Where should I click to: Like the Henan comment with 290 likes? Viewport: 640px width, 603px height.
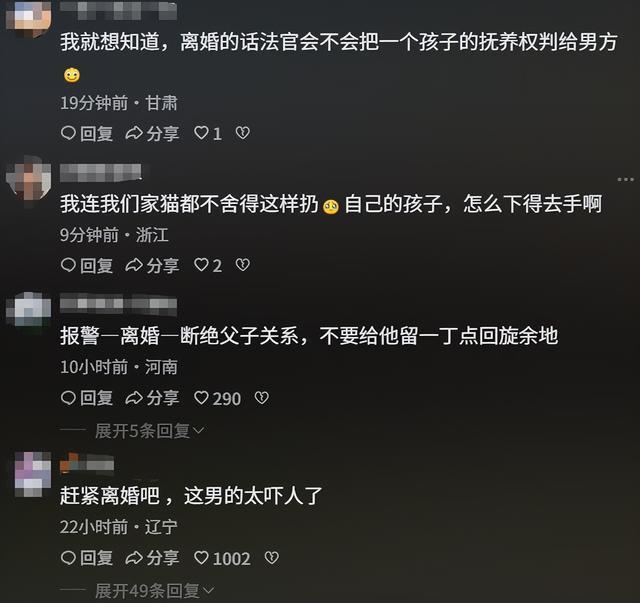click(217, 398)
